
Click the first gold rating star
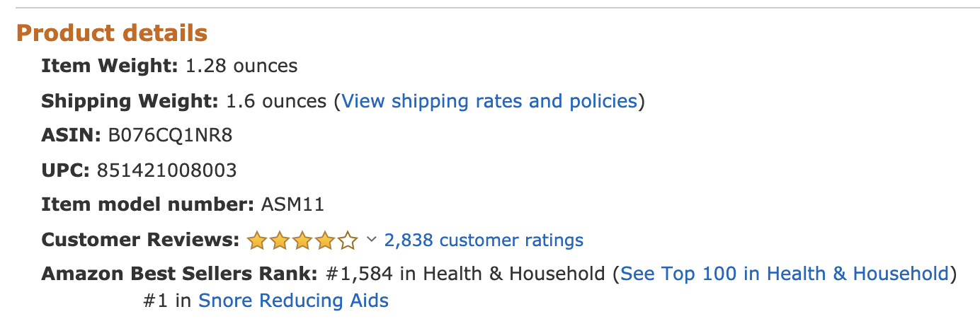pyautogui.click(x=256, y=241)
